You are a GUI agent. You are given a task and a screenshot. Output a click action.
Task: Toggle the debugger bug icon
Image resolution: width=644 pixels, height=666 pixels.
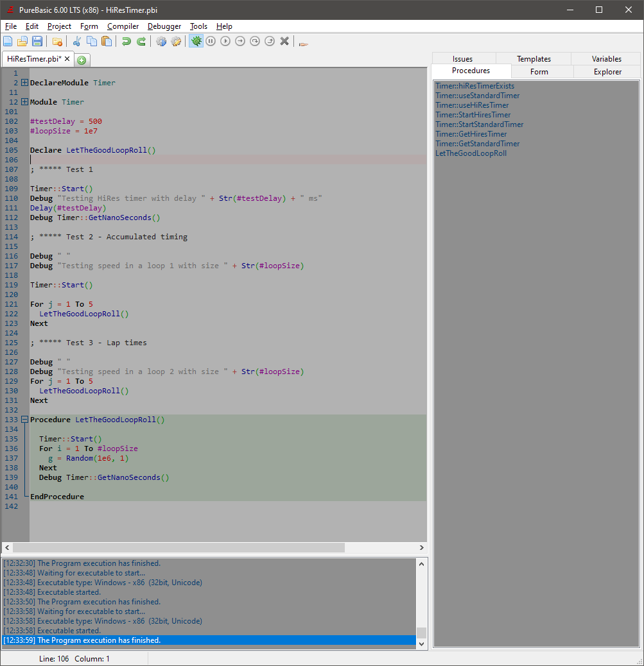coord(196,41)
